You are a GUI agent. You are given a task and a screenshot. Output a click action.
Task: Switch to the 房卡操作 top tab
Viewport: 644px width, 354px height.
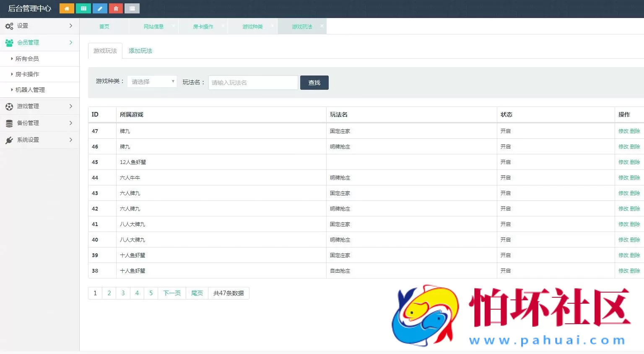(x=203, y=27)
